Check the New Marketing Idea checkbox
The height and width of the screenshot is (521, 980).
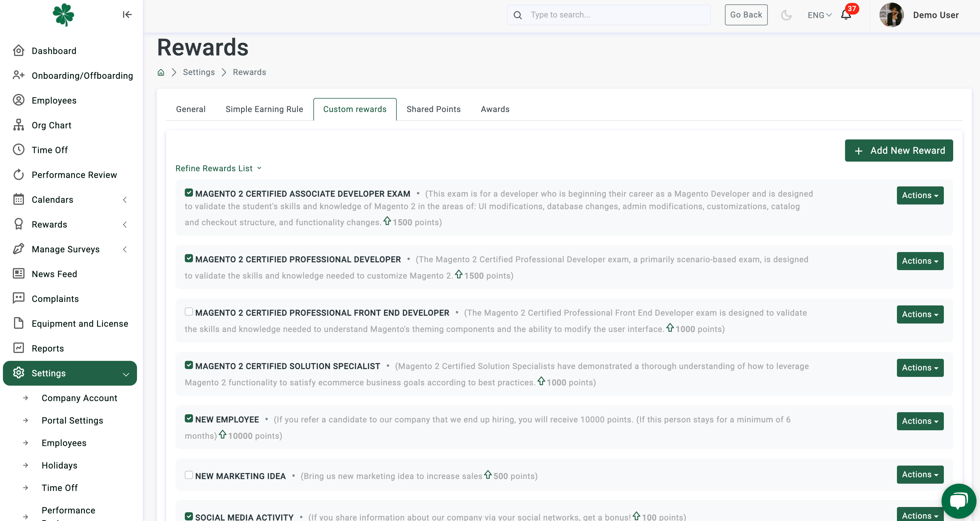(x=189, y=475)
